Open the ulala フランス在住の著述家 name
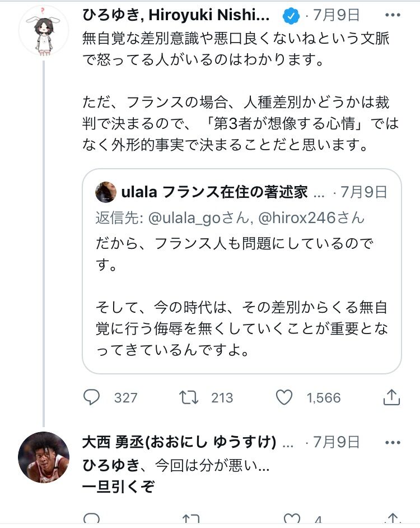 coord(214,192)
